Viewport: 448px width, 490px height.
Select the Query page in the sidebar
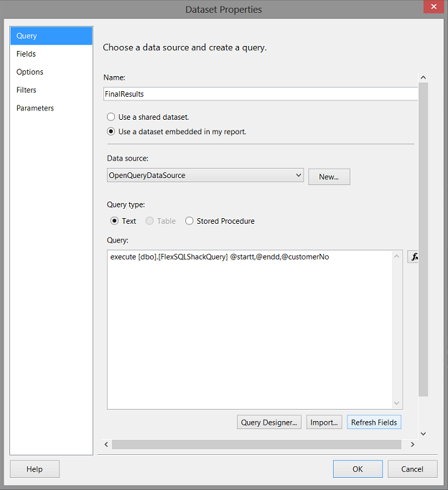[x=51, y=36]
